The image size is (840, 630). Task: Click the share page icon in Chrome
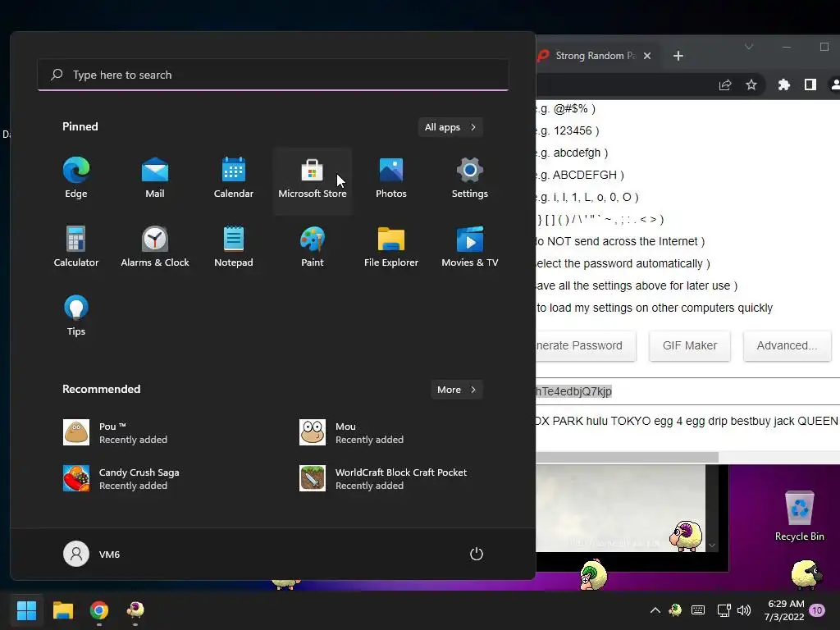point(725,84)
